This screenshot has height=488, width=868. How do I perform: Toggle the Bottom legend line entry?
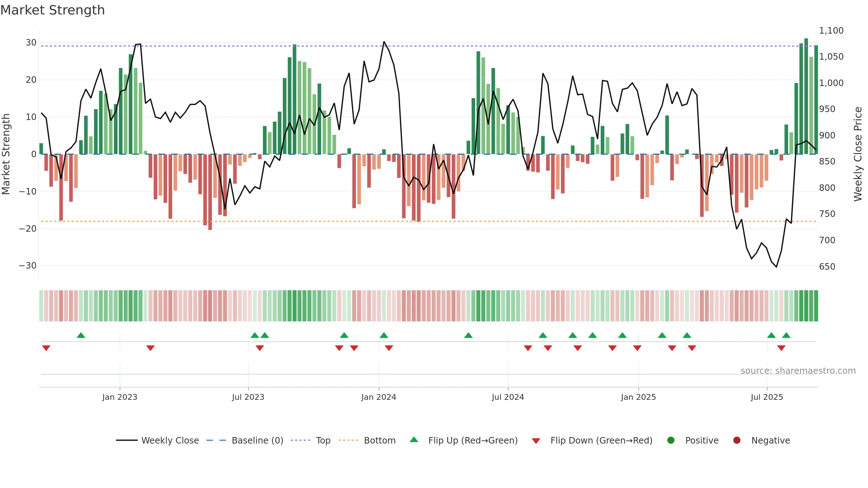point(367,440)
